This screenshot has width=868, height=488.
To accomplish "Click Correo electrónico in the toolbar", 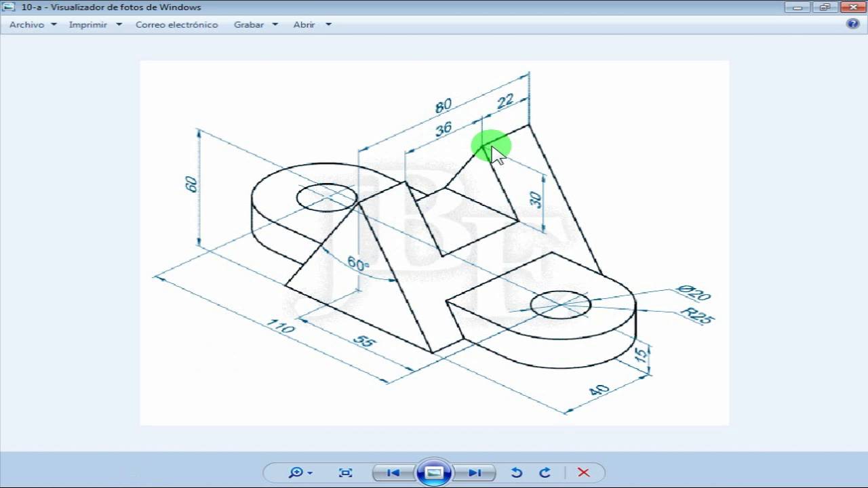I will tap(177, 24).
